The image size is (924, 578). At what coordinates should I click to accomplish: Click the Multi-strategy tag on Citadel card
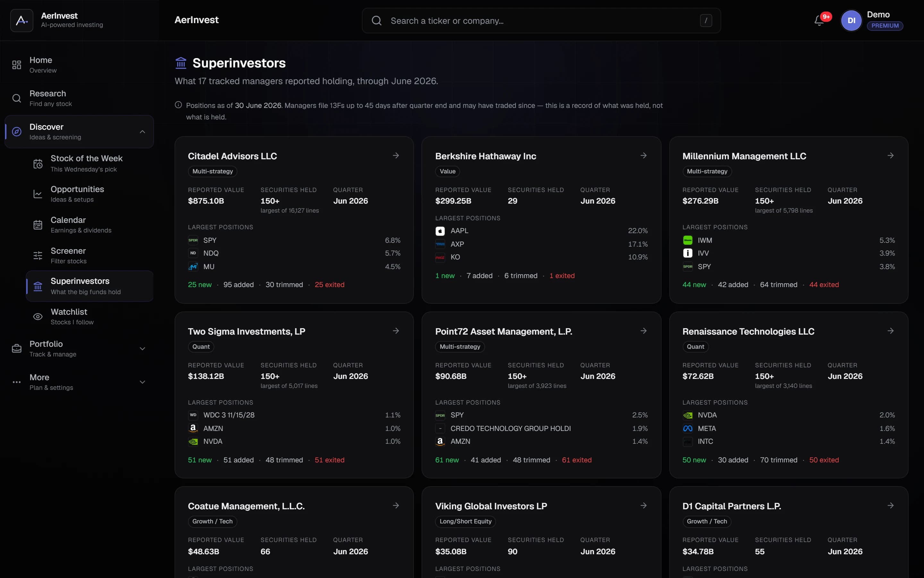pos(213,171)
